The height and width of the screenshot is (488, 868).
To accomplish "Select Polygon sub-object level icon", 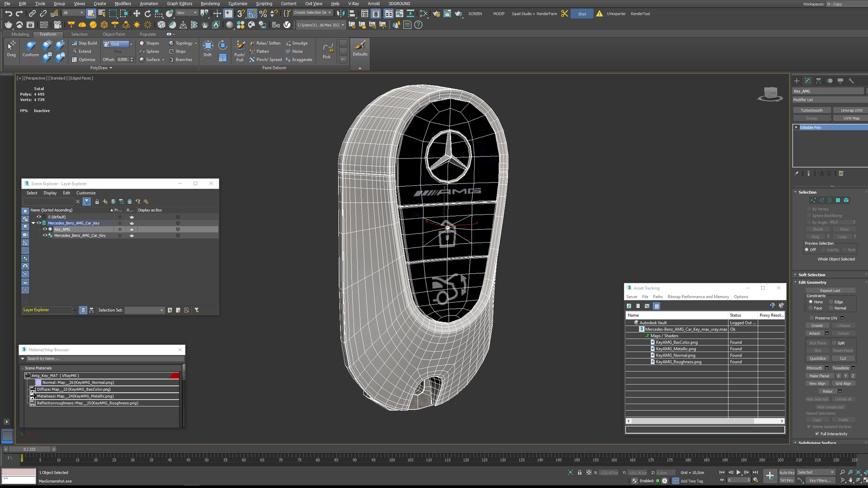I will [838, 200].
